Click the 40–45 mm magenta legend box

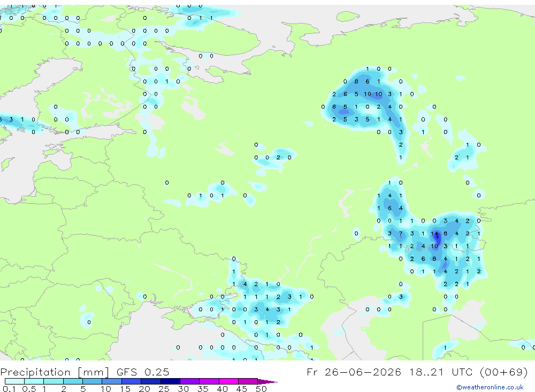(228, 381)
